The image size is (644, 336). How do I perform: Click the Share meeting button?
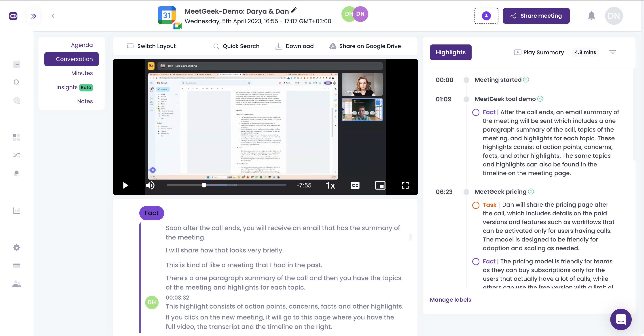point(536,16)
